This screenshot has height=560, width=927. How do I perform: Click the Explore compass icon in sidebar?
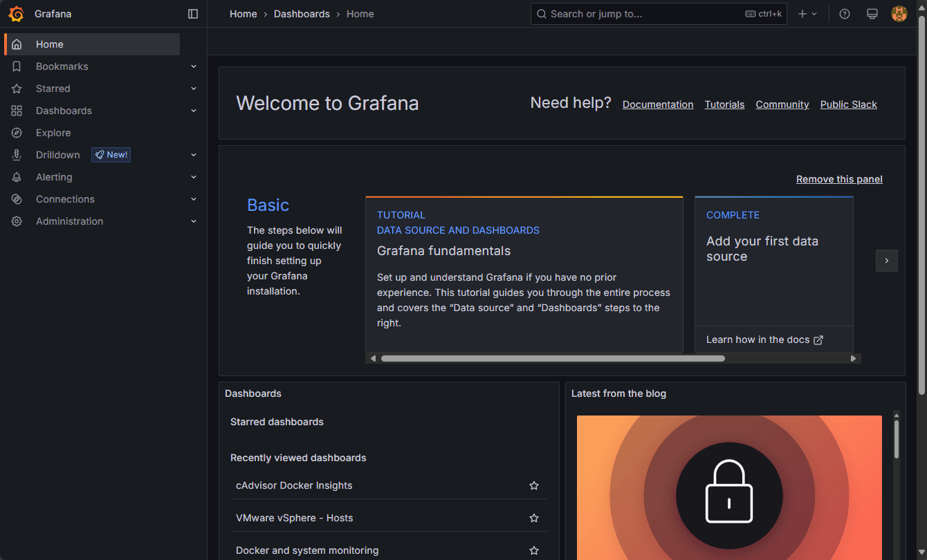coord(17,133)
